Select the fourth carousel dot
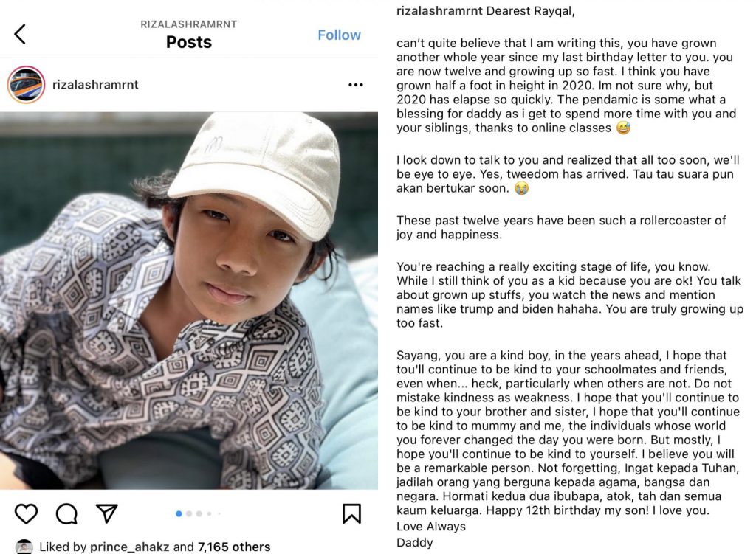 coord(209,513)
